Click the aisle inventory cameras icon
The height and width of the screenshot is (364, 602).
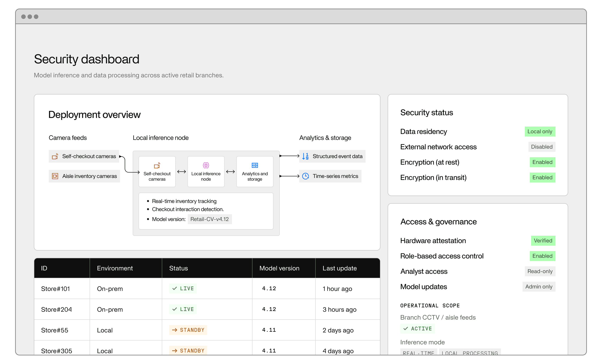point(55,176)
